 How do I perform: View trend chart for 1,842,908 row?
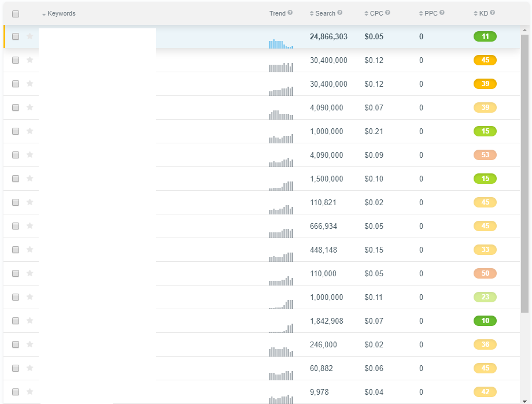[281, 328]
